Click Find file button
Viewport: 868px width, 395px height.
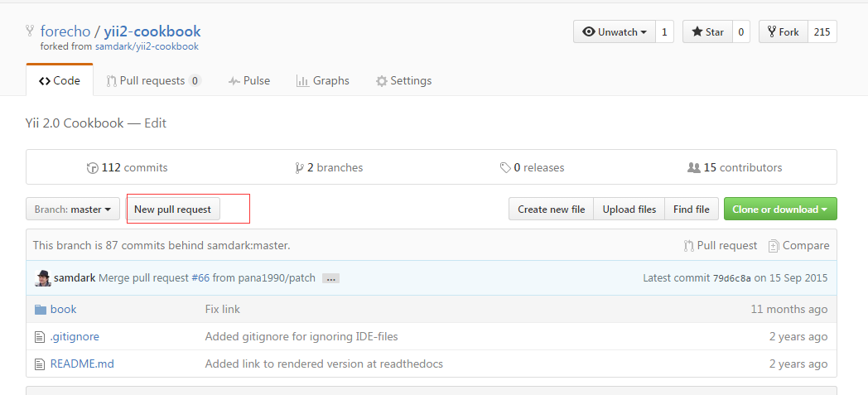point(692,210)
